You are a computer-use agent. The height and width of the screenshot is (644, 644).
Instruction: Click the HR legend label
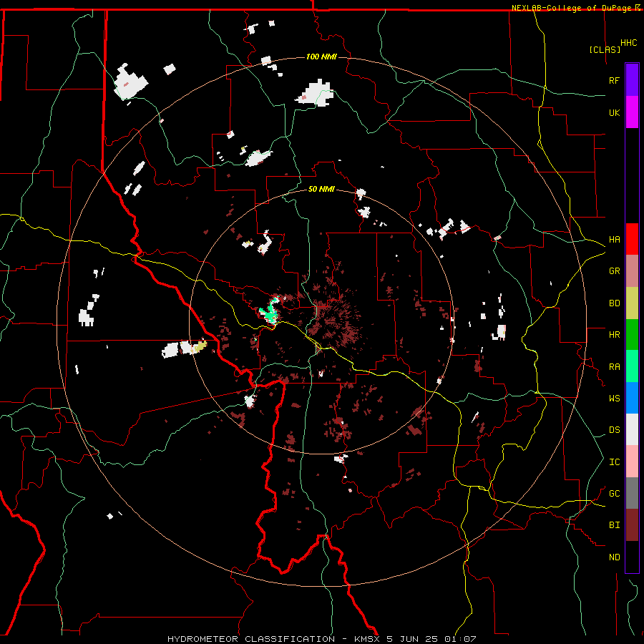click(614, 335)
